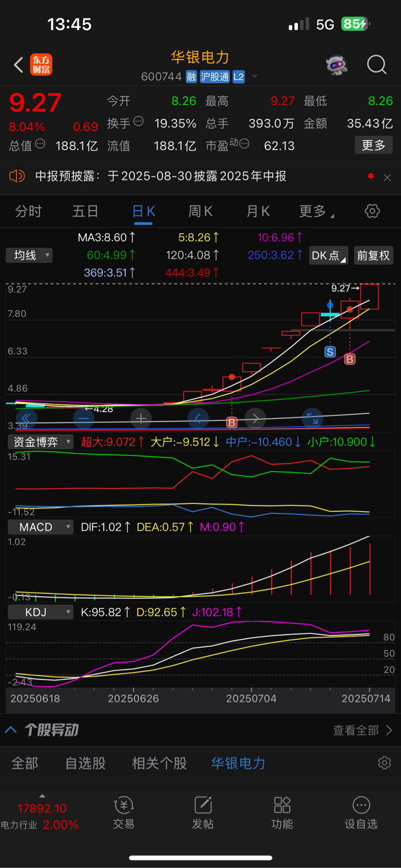Toggle the 前复权 adjustment button

[373, 255]
